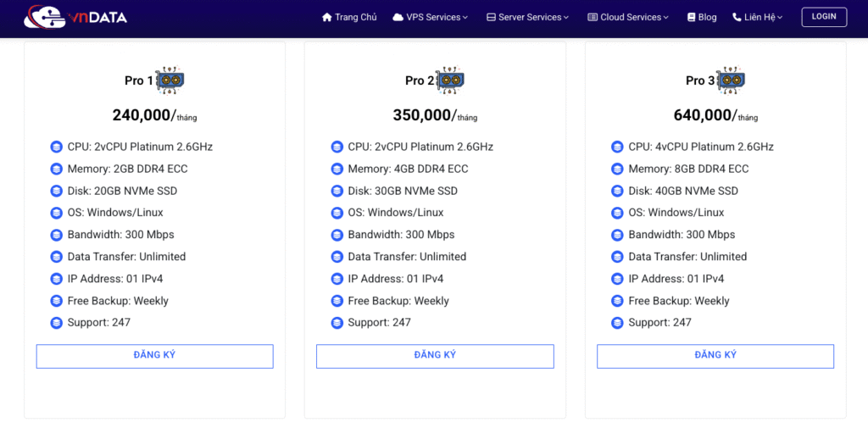The height and width of the screenshot is (428, 868).
Task: Open the Blog menu item
Action: coord(707,17)
